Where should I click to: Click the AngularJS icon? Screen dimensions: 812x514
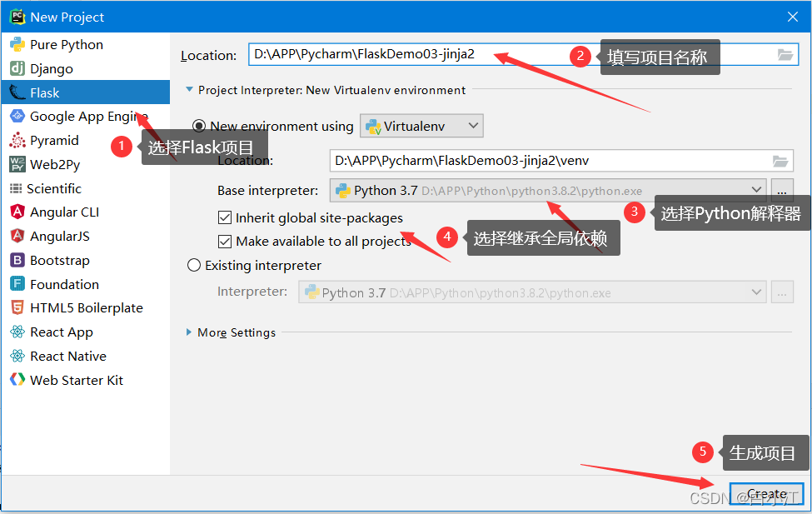coord(17,236)
